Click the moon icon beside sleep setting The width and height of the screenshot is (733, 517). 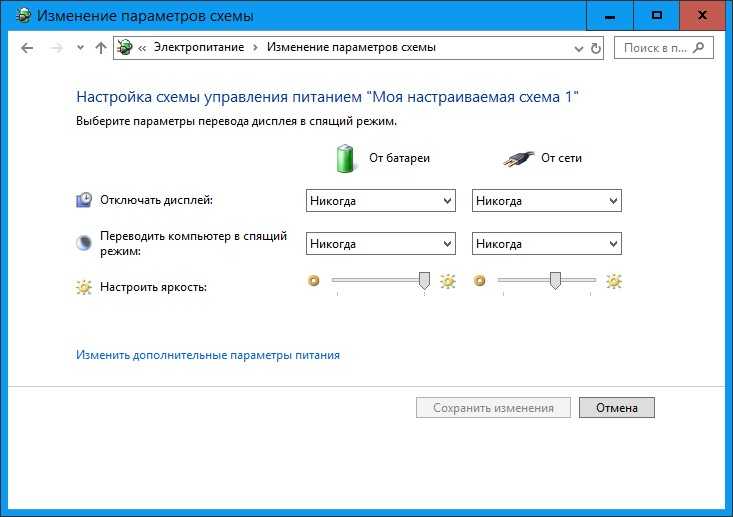(x=84, y=243)
